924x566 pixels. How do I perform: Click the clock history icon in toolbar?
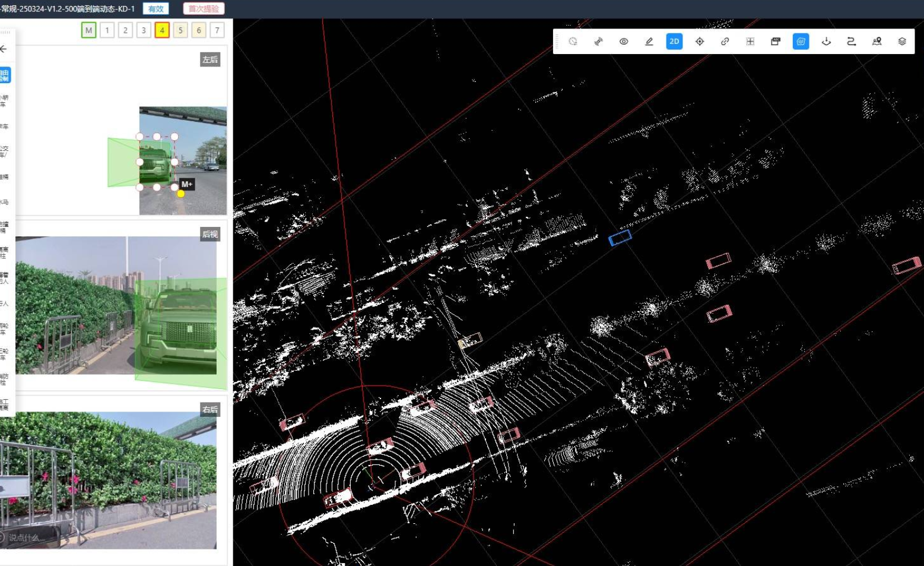tap(573, 42)
